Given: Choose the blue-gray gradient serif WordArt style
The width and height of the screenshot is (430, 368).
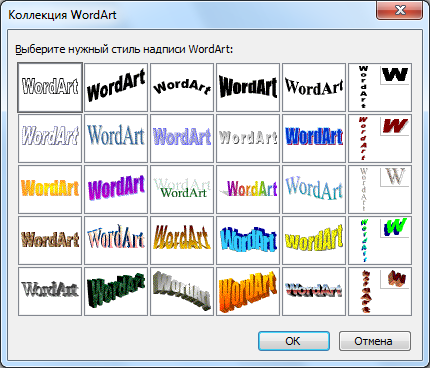Looking at the screenshot, I should (x=116, y=138).
